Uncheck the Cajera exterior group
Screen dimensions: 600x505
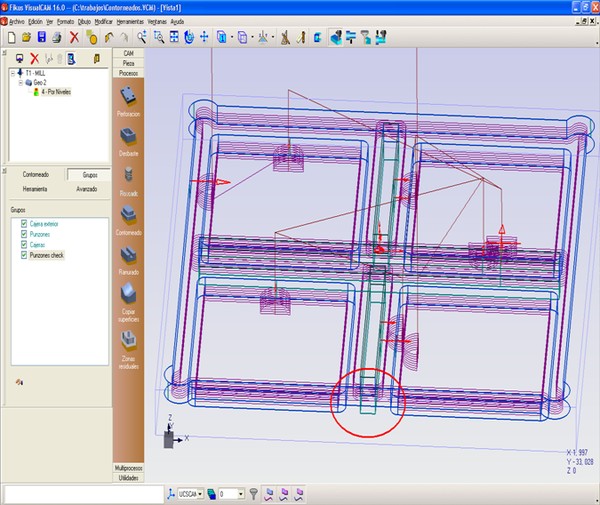point(23,224)
